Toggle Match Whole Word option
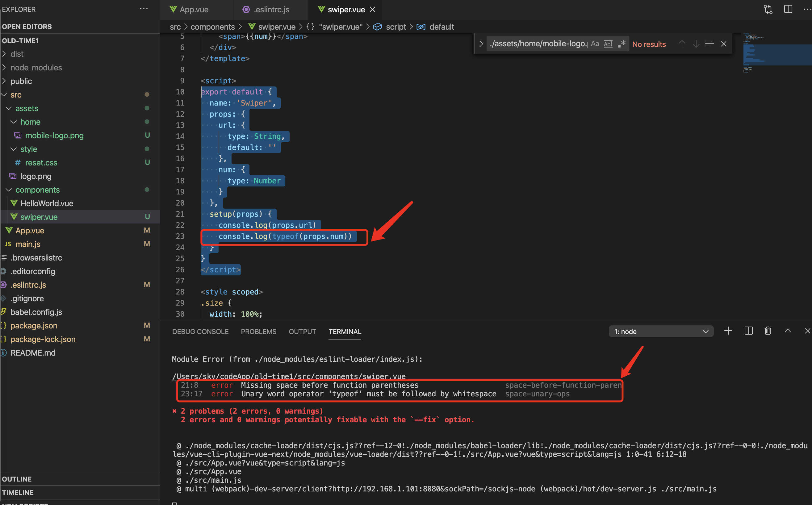The image size is (812, 505). 608,44
